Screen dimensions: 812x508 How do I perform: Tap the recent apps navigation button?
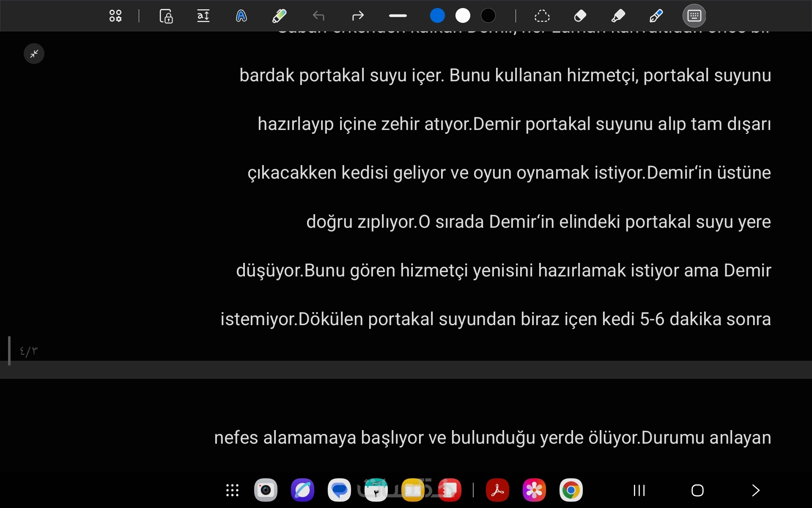pos(639,490)
